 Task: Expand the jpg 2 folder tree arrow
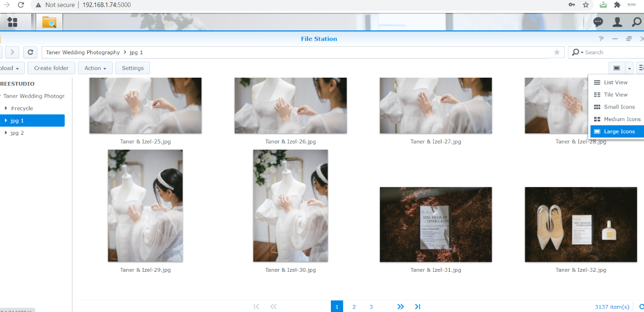[x=6, y=133]
